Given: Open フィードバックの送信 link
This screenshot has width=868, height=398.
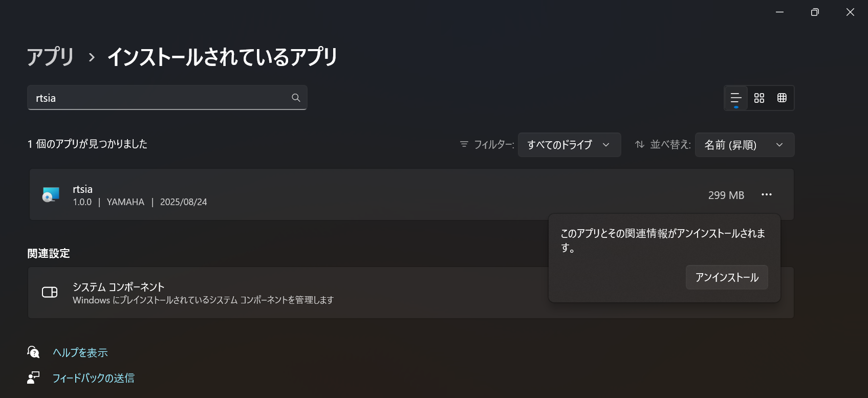Looking at the screenshot, I should tap(94, 378).
